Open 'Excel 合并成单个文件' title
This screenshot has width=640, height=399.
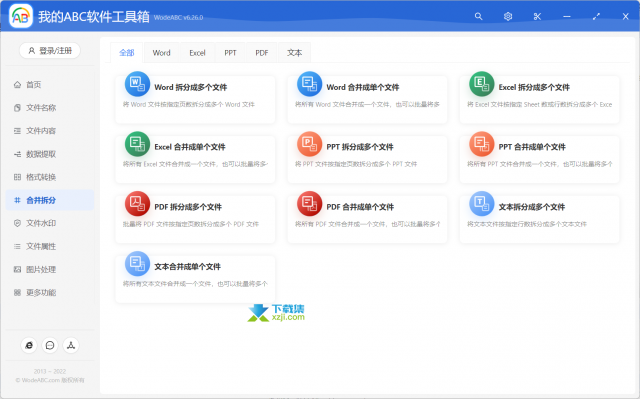(190, 147)
